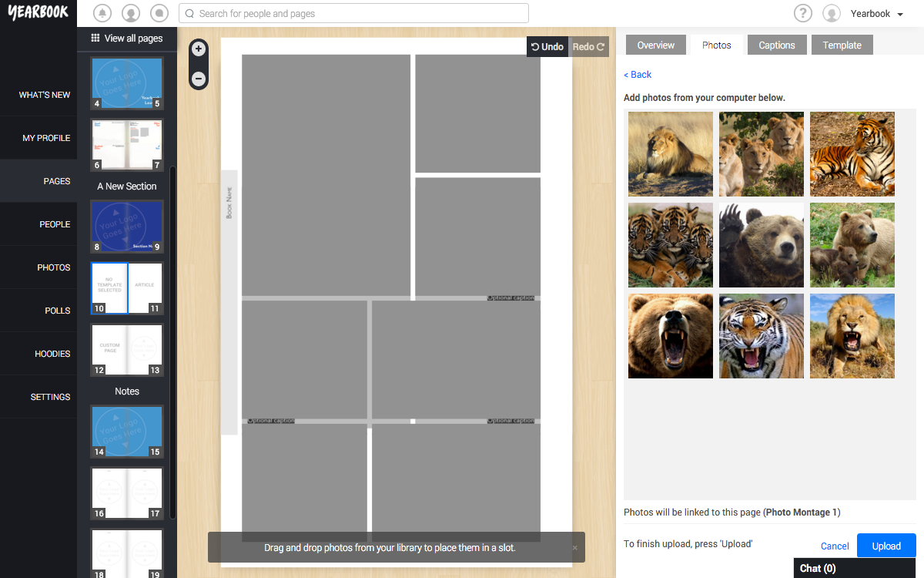Switch to the Captions tab
The width and height of the screenshot is (924, 578).
[777, 45]
